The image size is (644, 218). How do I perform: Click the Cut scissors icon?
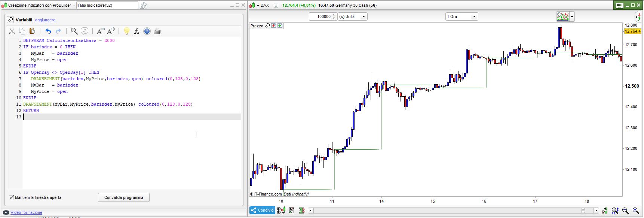12,31
